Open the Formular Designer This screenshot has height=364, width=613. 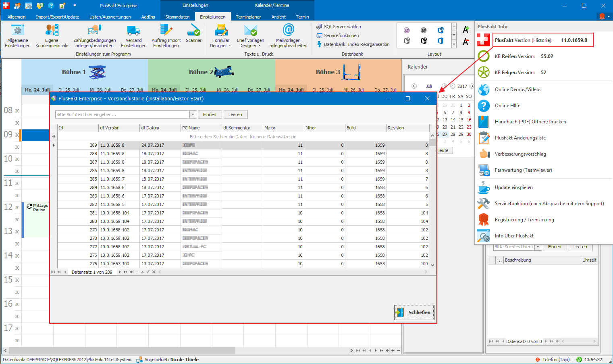point(220,36)
